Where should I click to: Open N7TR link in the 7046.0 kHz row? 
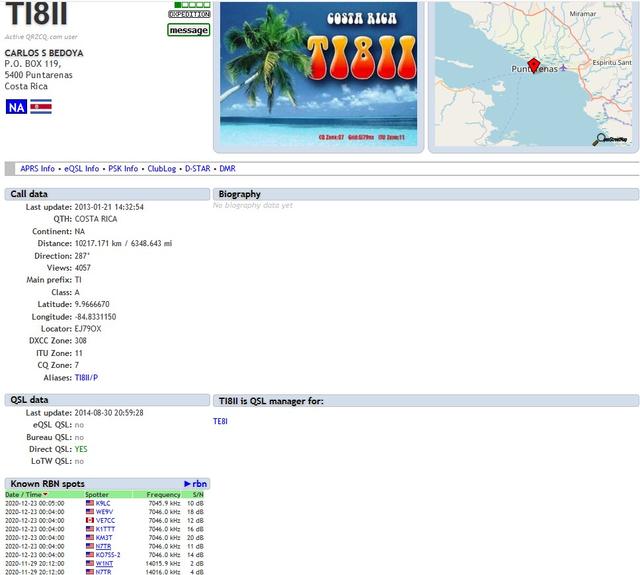(x=103, y=546)
